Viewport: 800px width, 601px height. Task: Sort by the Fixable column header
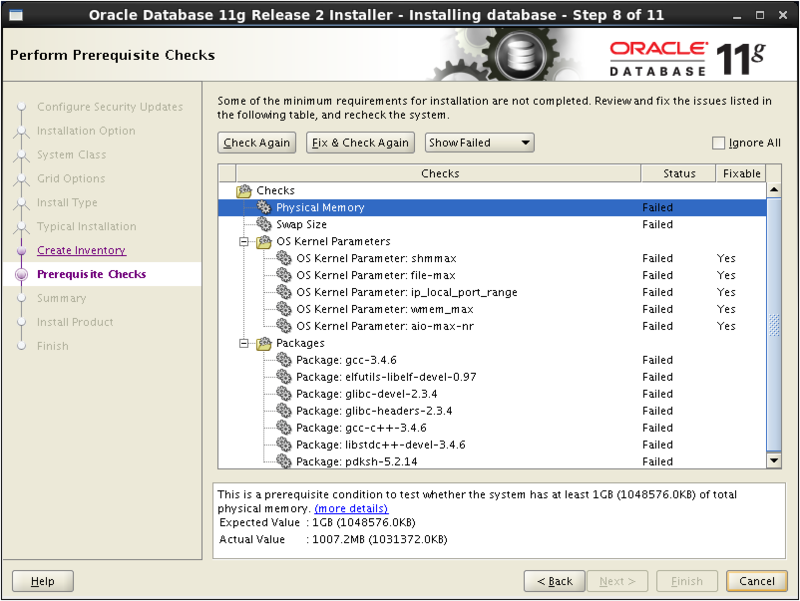[741, 173]
